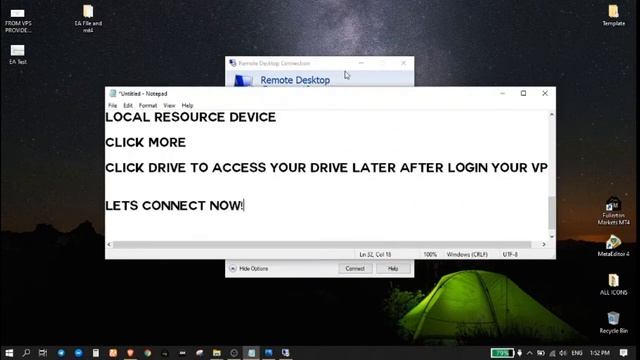Click the battery 79% indicator in the tray
The image size is (640, 360).
pyautogui.click(x=502, y=353)
